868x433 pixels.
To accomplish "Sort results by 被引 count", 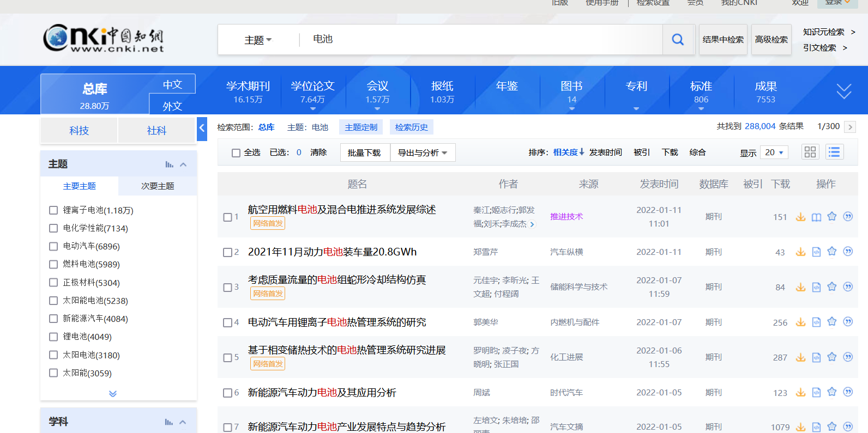I will click(642, 153).
